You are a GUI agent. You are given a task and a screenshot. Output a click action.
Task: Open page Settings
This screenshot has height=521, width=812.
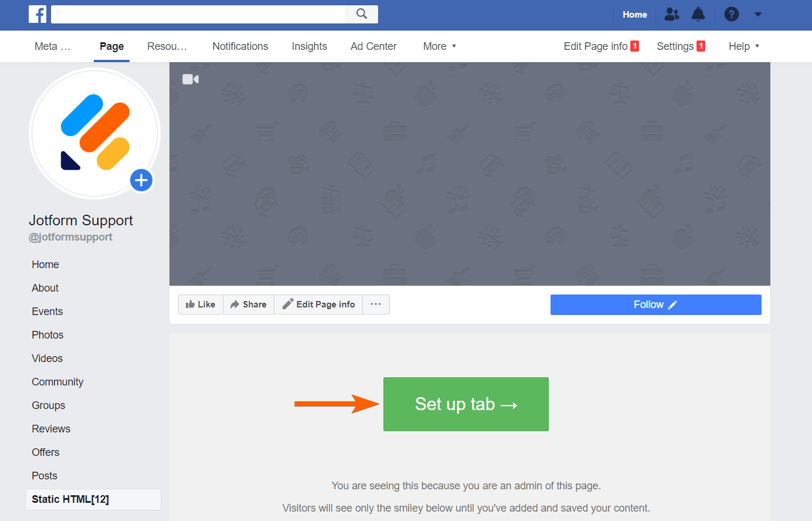coord(681,46)
